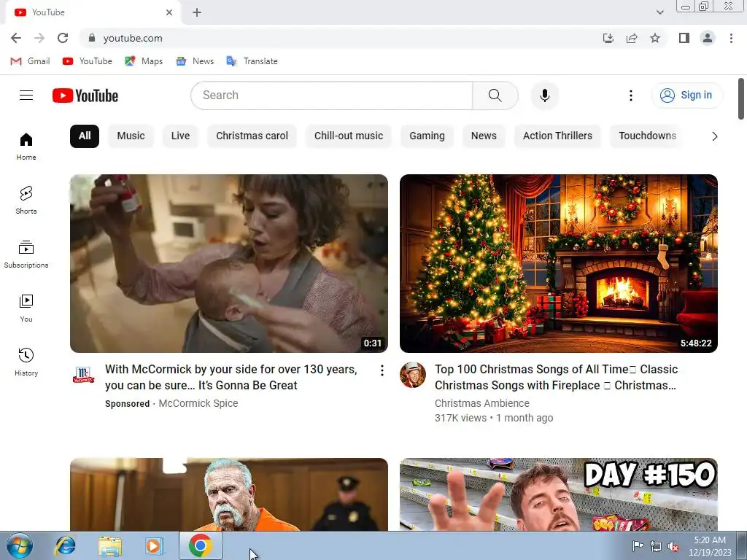747x560 pixels.
Task: View site information lock icon
Action: [x=92, y=38]
